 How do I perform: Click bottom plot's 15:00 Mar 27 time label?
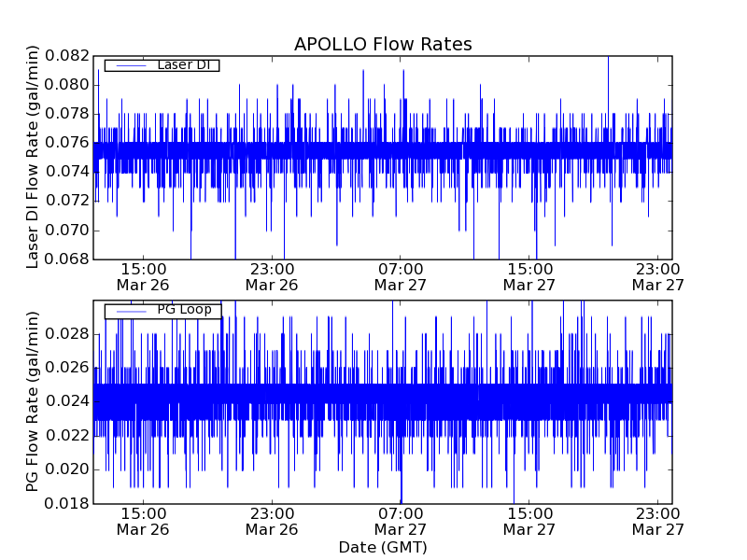[529, 521]
